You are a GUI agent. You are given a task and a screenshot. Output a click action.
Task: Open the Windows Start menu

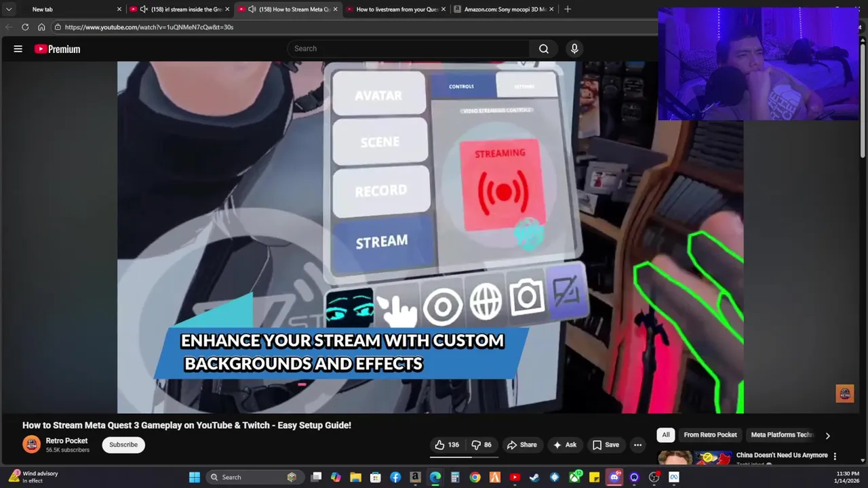[195, 477]
